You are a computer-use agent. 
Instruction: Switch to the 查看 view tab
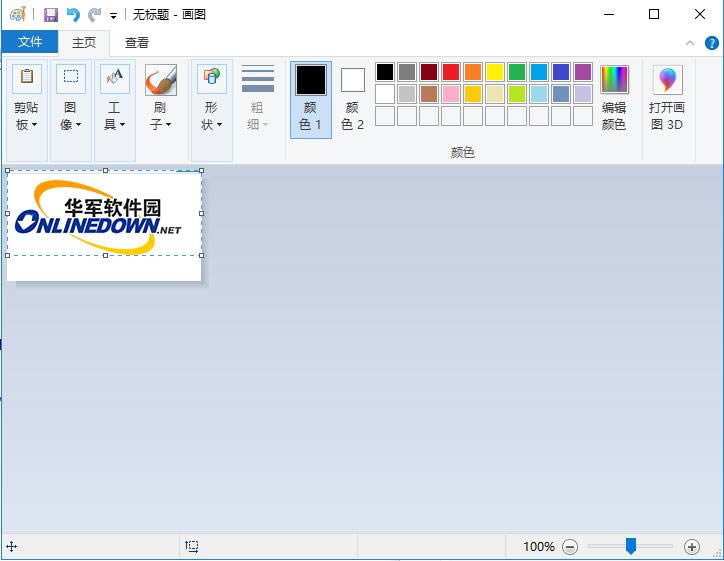[137, 42]
